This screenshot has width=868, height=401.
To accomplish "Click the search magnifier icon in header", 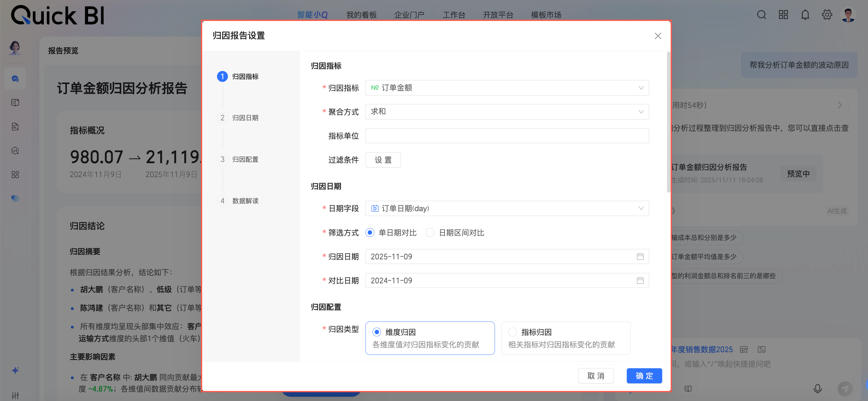I will [x=761, y=15].
